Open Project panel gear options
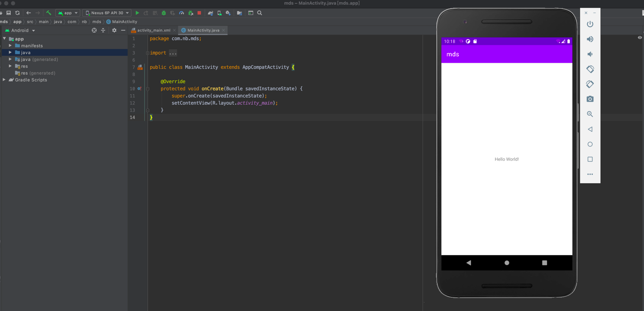 click(114, 30)
